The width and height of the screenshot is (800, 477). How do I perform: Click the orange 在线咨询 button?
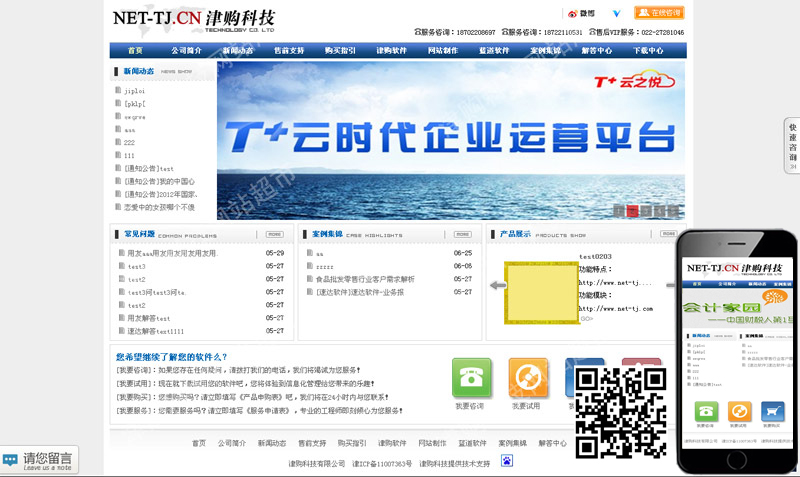click(x=659, y=13)
